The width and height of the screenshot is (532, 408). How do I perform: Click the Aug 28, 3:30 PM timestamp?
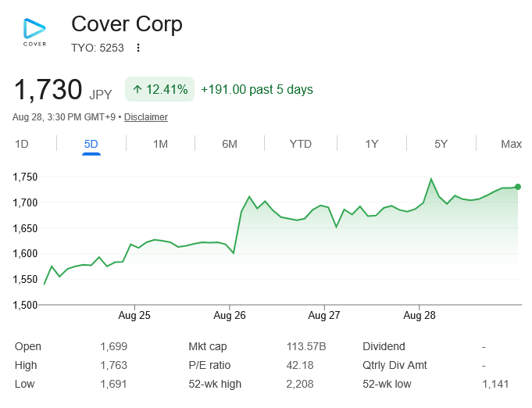[x=64, y=117]
